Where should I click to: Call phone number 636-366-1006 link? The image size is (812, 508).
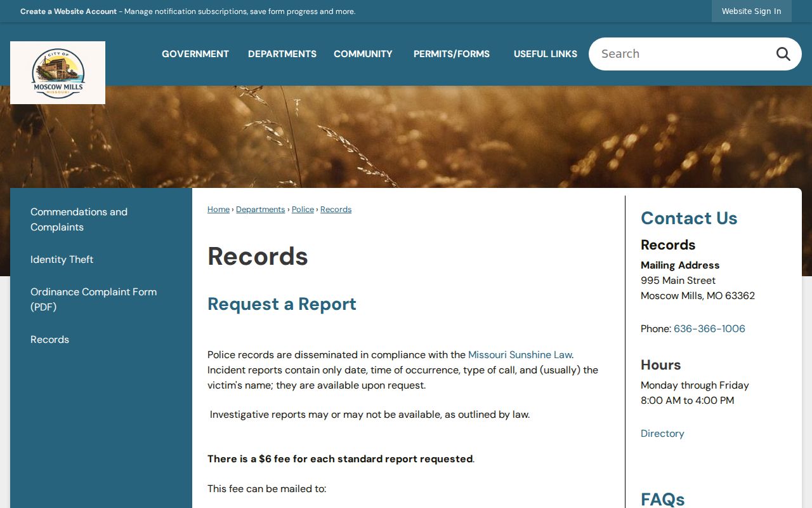(709, 329)
